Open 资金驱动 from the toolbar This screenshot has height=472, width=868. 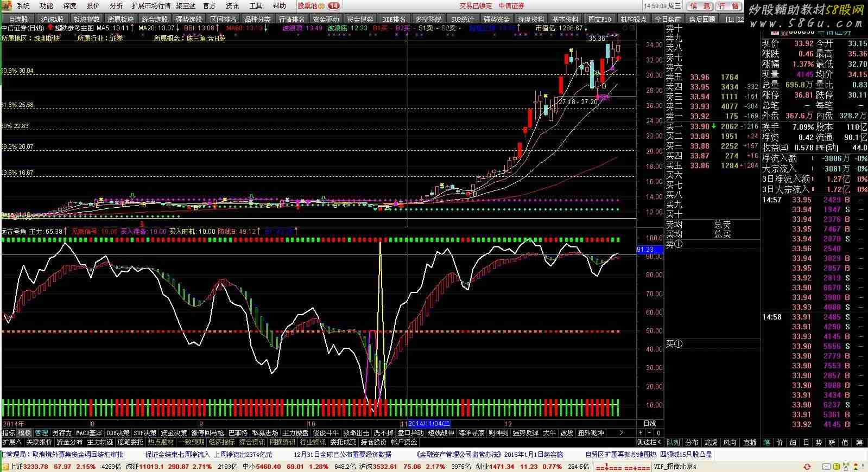326,19
